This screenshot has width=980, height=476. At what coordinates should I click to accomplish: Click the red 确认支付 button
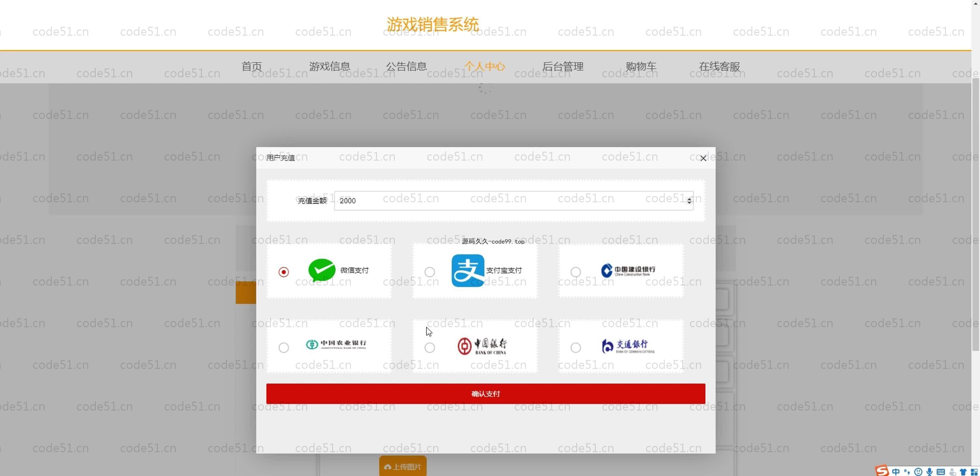point(485,394)
